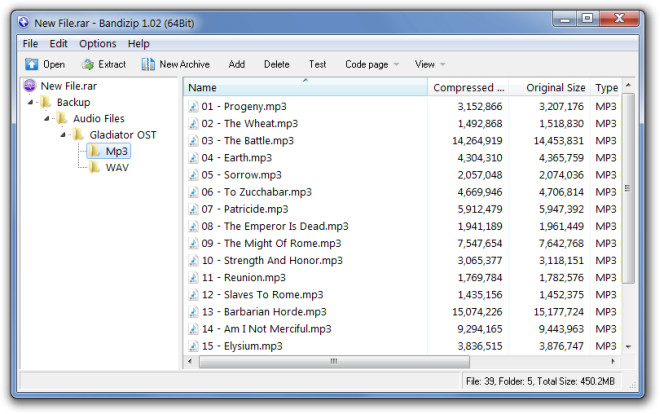Click the horizontal scrollbar thumb
The width and height of the screenshot is (660, 414).
(x=334, y=361)
